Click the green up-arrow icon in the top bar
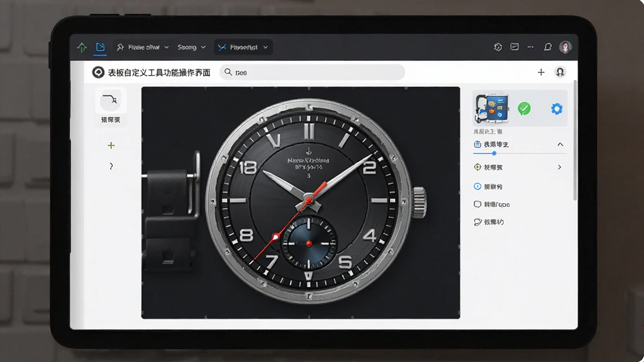This screenshot has width=644, height=362. pos(82,48)
